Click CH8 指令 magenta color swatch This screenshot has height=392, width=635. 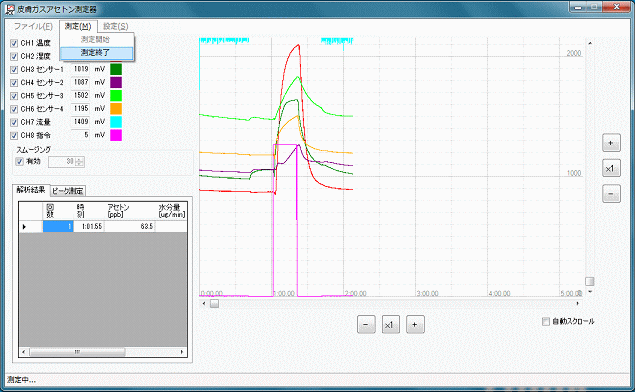116,135
